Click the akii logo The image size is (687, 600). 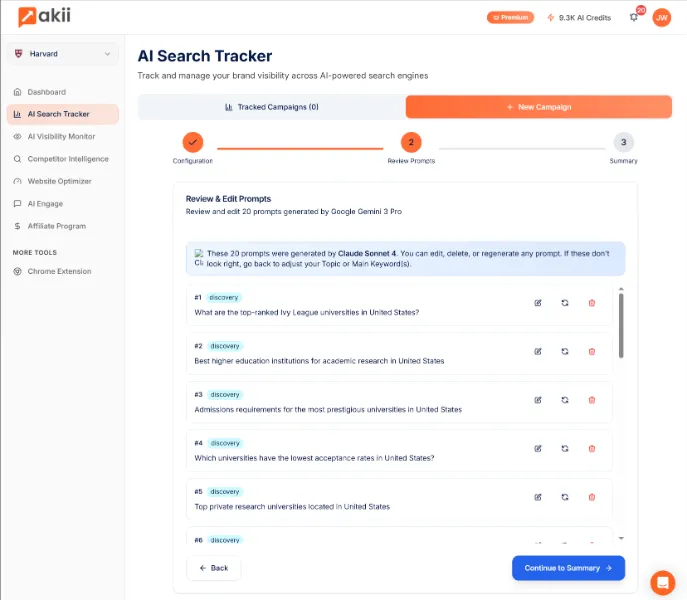tap(44, 17)
